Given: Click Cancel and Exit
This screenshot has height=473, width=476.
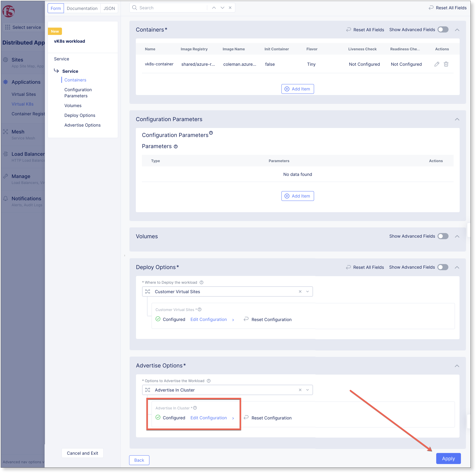Looking at the screenshot, I should [83, 453].
